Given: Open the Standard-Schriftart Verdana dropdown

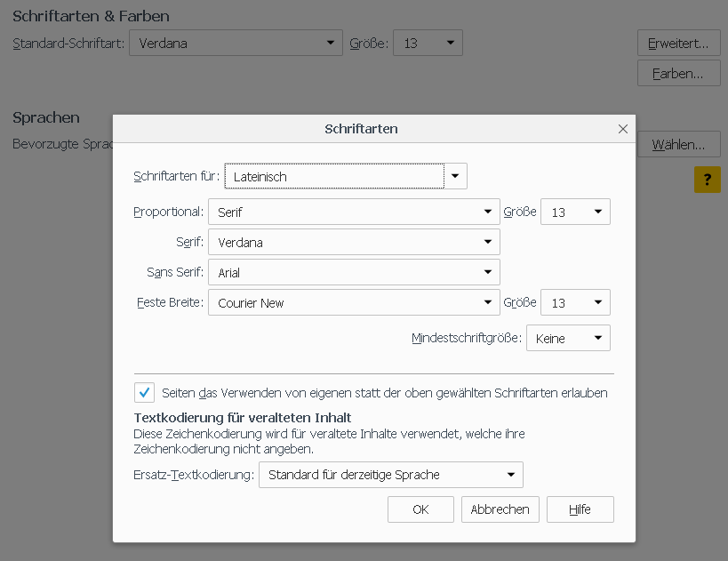Looking at the screenshot, I should [236, 43].
